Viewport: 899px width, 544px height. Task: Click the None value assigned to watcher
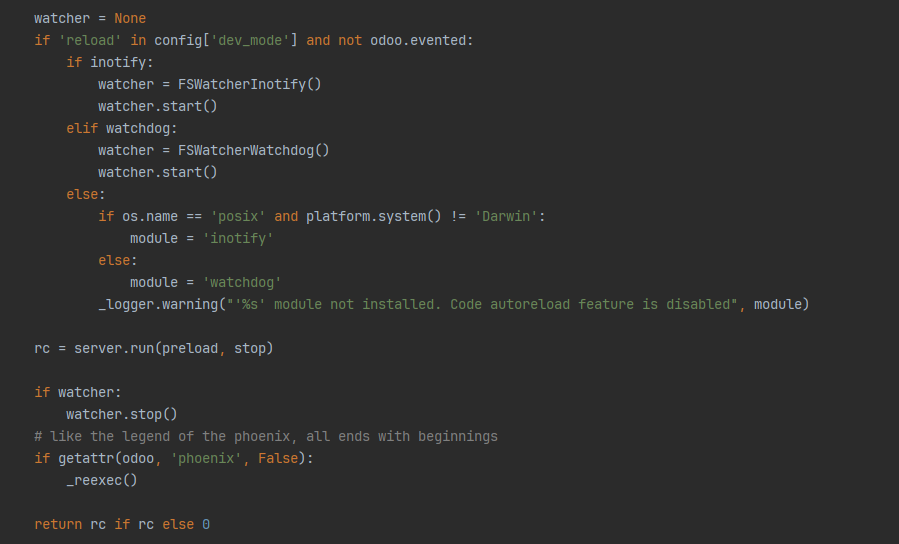pyautogui.click(x=129, y=18)
